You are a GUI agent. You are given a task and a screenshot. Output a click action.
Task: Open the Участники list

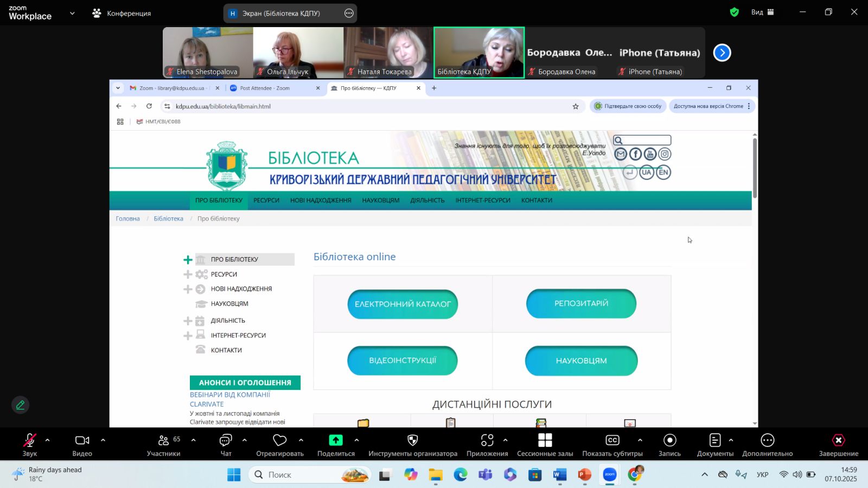pyautogui.click(x=163, y=441)
